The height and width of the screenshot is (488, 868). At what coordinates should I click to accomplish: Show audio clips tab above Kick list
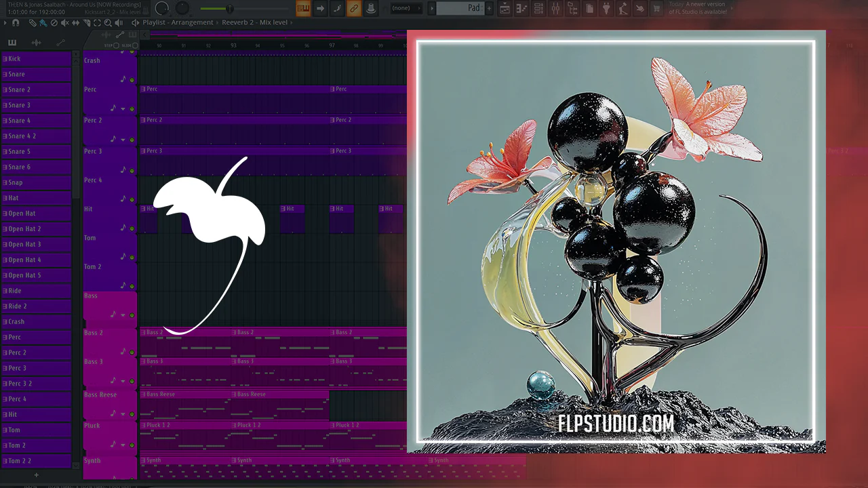(x=36, y=43)
